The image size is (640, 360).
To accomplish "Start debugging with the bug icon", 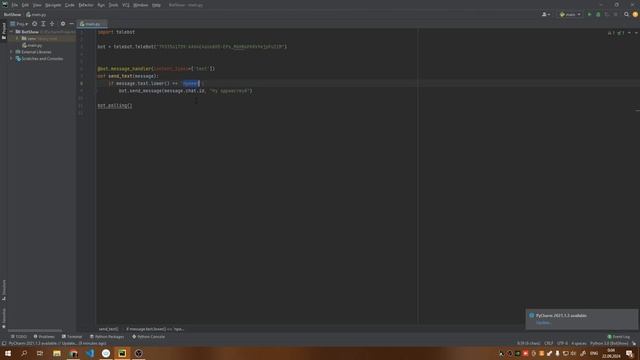I will pos(598,14).
